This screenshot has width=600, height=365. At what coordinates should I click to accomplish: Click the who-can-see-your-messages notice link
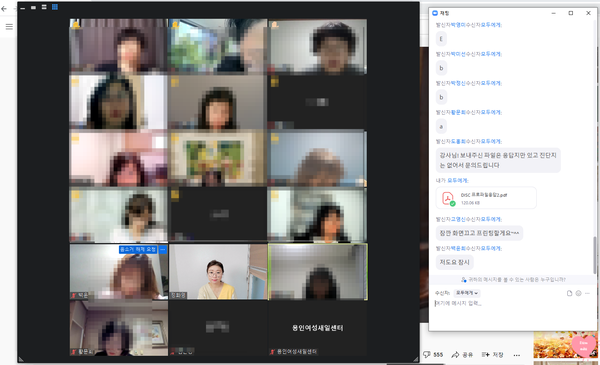pyautogui.click(x=513, y=280)
